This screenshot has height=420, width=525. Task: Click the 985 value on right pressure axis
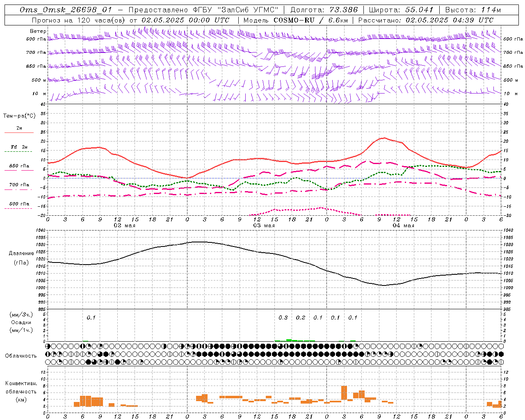pos(507,309)
